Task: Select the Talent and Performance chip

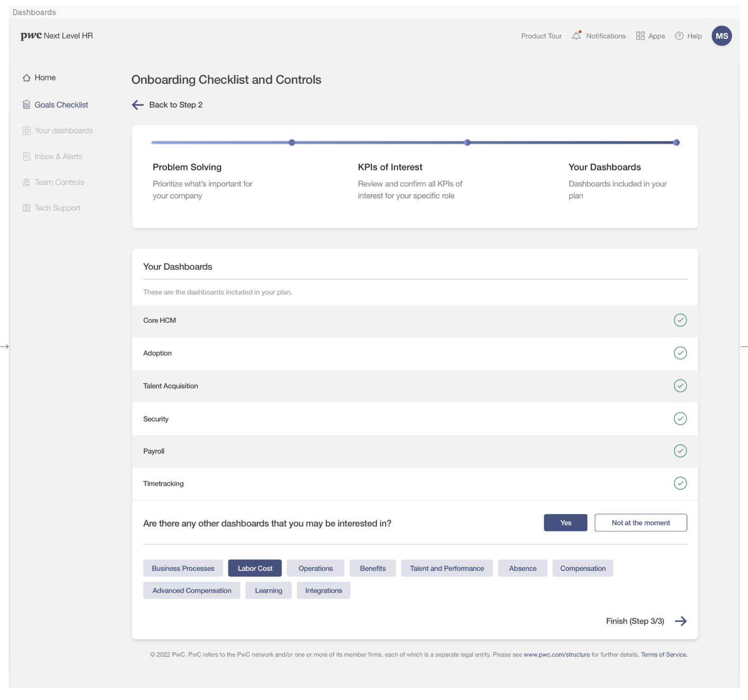Action: [x=447, y=568]
